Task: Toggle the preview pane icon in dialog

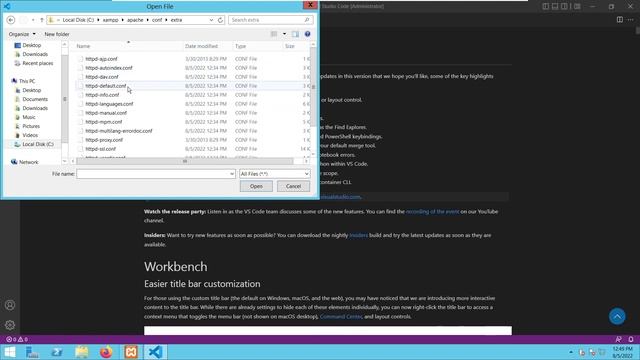Action: pyautogui.click(x=295, y=34)
